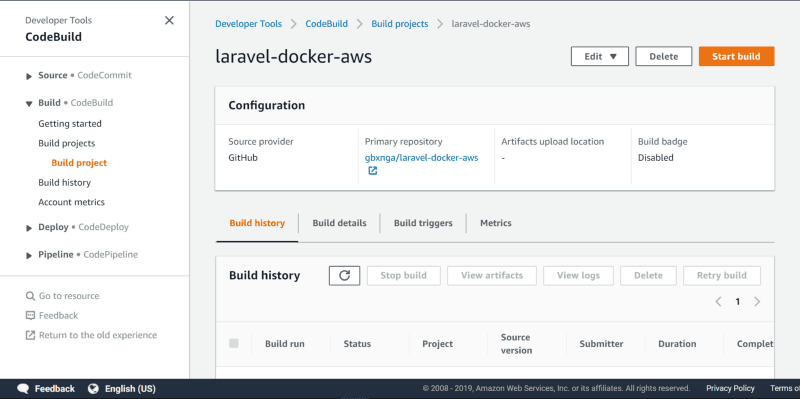Open the Build triggers tab
This screenshot has width=800, height=399.
(423, 223)
